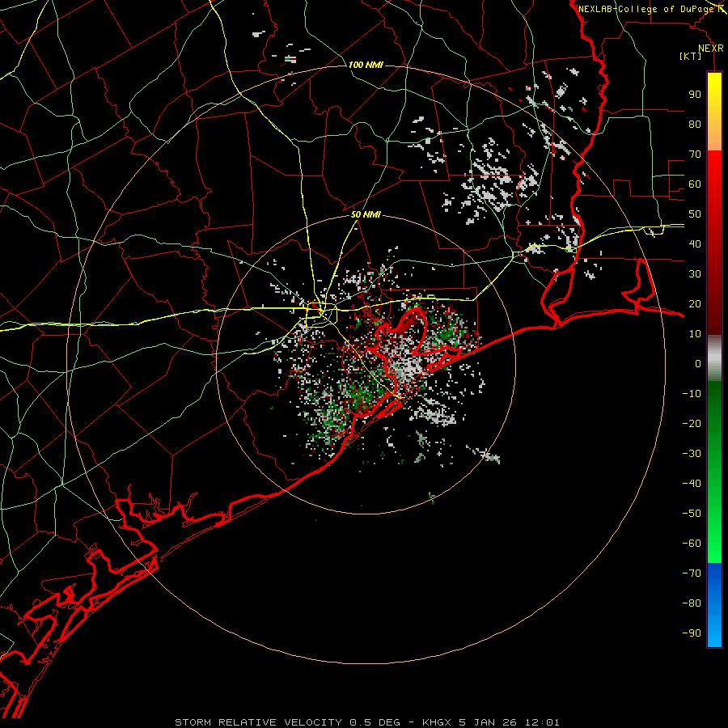Click the 90 value on the velocity scale

[695, 95]
